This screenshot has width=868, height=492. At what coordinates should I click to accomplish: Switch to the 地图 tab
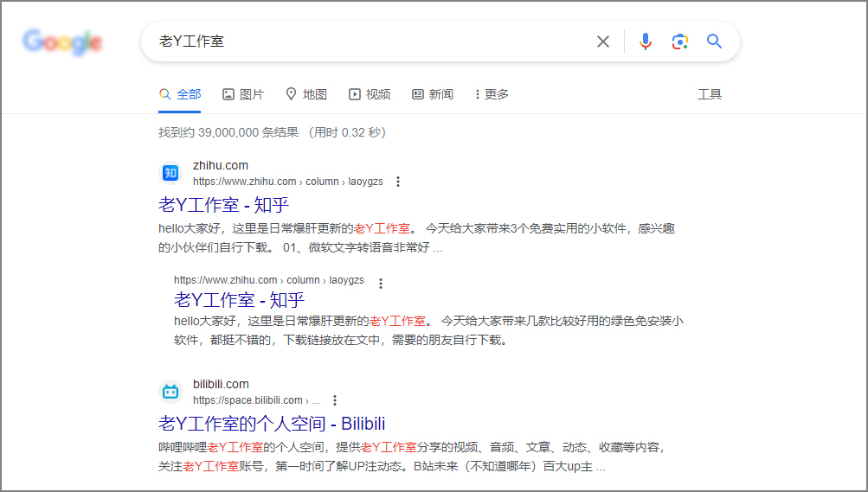click(x=306, y=94)
